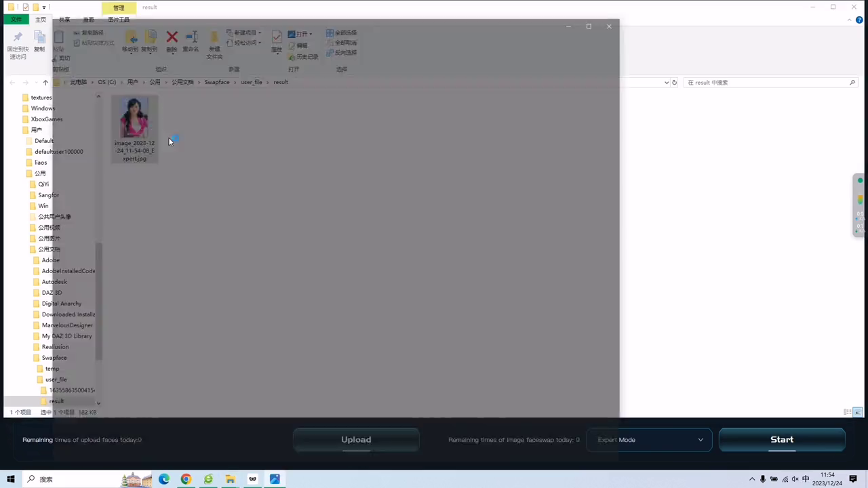The width and height of the screenshot is (868, 488).
Task: Click the Invert selection (反向选择) option
Action: click(341, 52)
